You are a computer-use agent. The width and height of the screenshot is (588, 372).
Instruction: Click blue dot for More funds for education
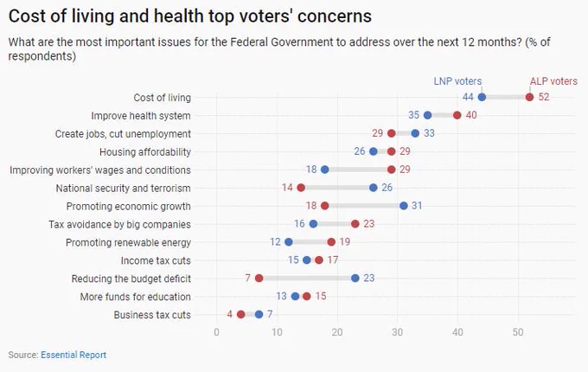(295, 296)
